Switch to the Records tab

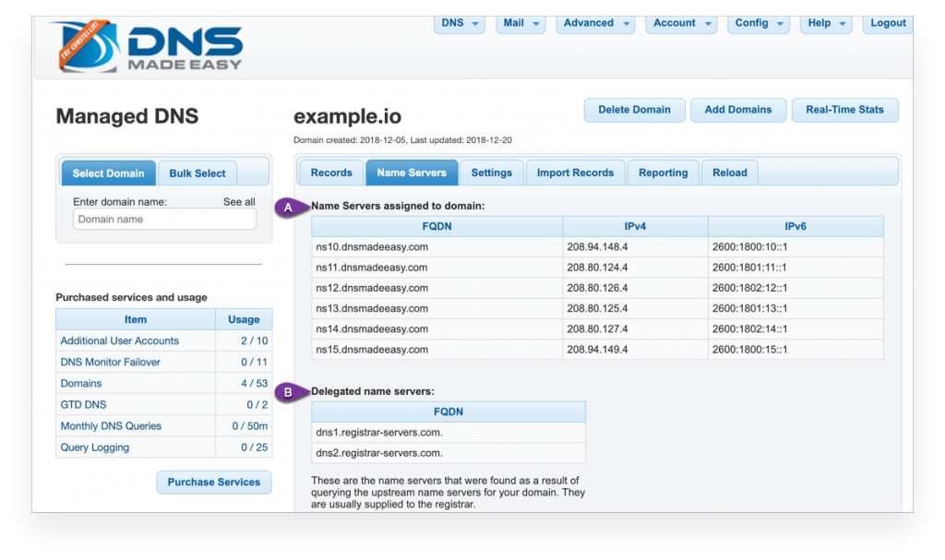click(x=331, y=173)
